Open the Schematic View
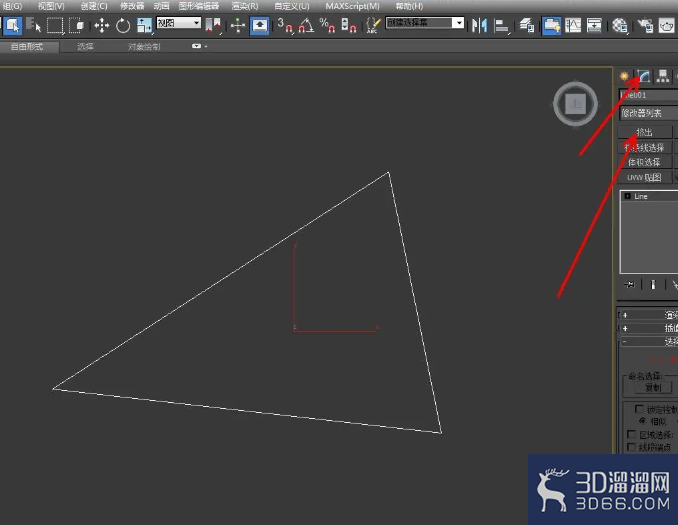This screenshot has width=678, height=525. pyautogui.click(x=594, y=25)
